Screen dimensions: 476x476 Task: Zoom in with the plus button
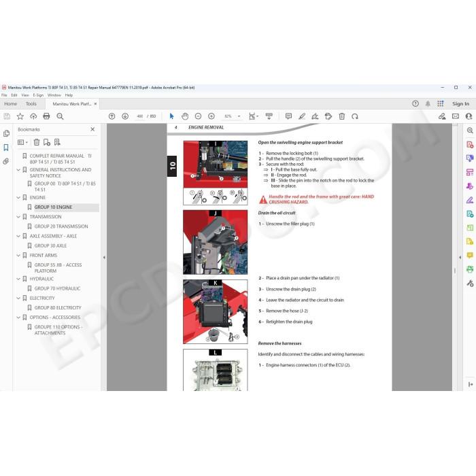pos(211,116)
